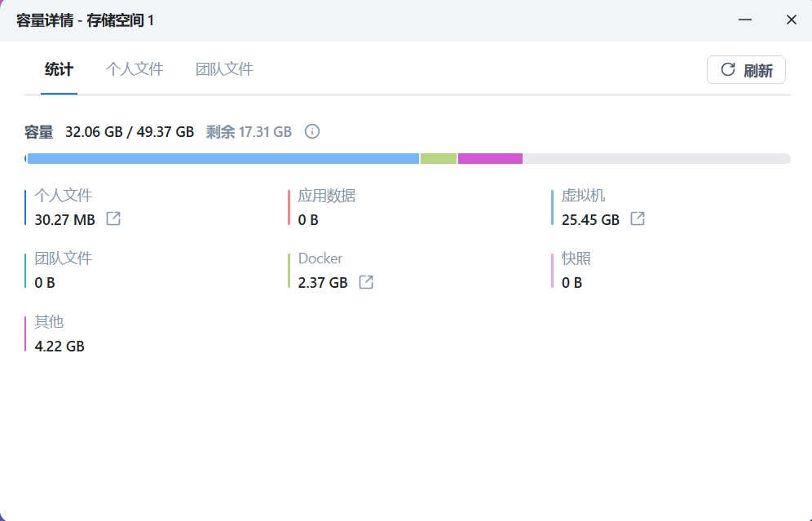Click the blue virtual machine bar segment
This screenshot has height=521, width=812.
pyautogui.click(x=223, y=158)
